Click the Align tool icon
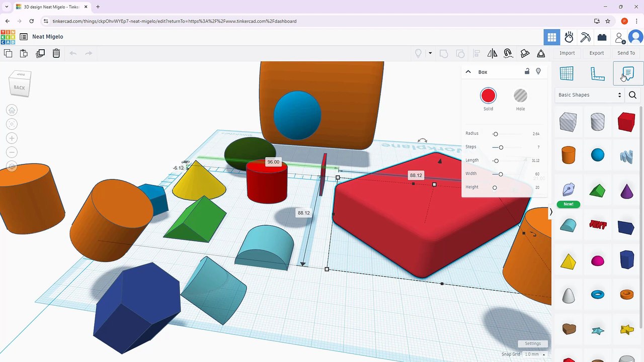Viewport: 644px width, 362px height. 476,53
